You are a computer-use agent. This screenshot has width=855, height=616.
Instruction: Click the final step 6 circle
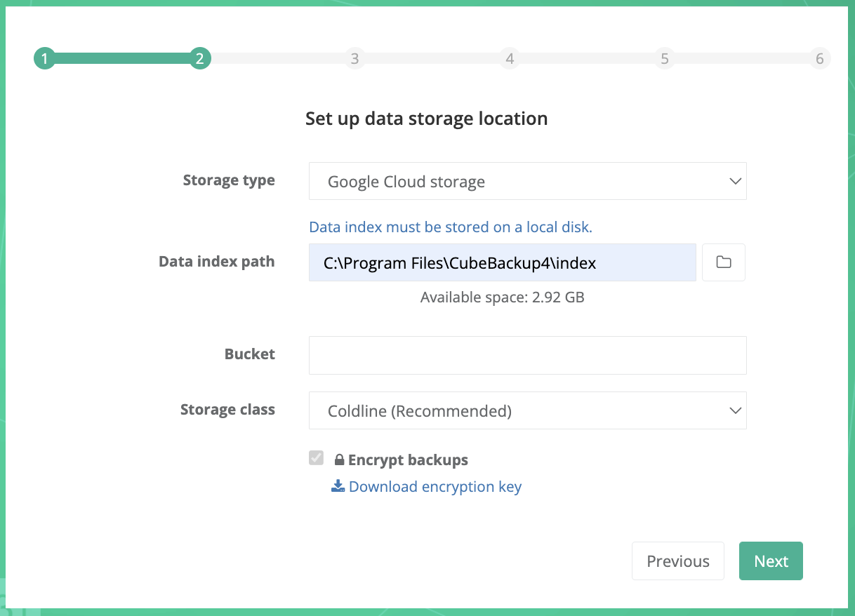pyautogui.click(x=819, y=59)
